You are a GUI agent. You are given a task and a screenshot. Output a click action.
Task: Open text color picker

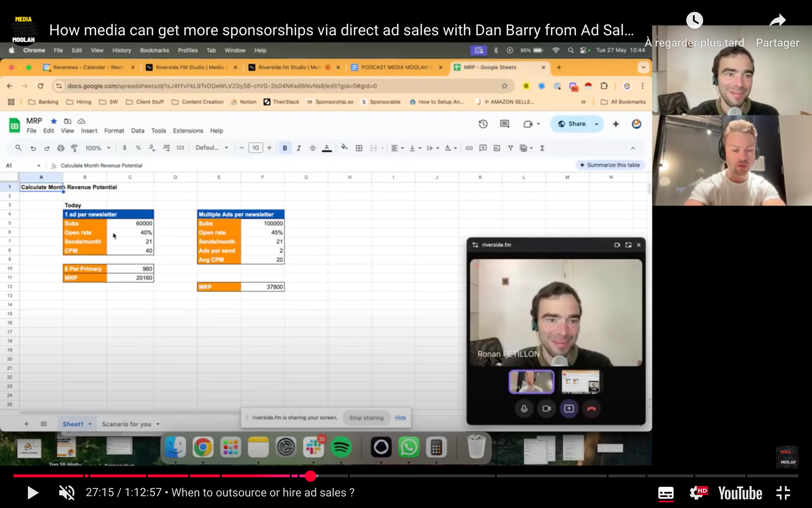326,148
